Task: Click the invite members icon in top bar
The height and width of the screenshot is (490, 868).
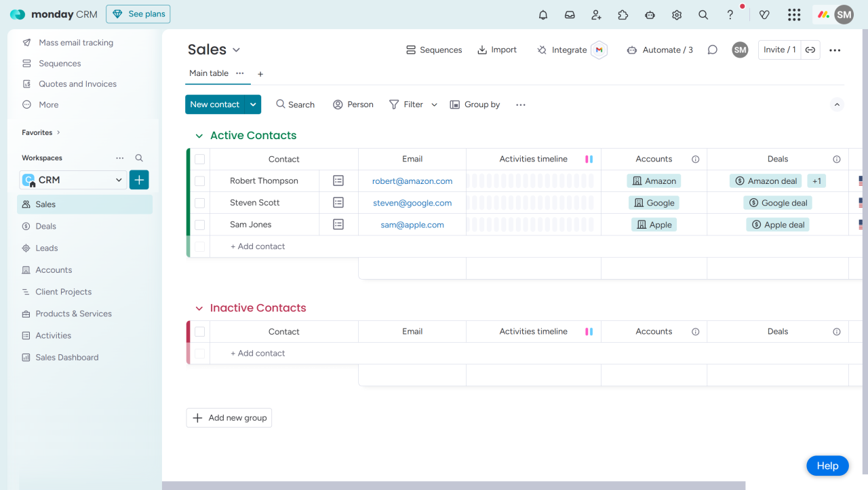Action: pos(596,15)
